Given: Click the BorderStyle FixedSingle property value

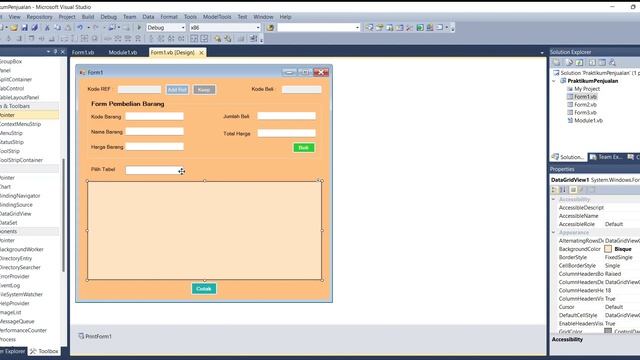Looking at the screenshot, I should [x=619, y=257].
